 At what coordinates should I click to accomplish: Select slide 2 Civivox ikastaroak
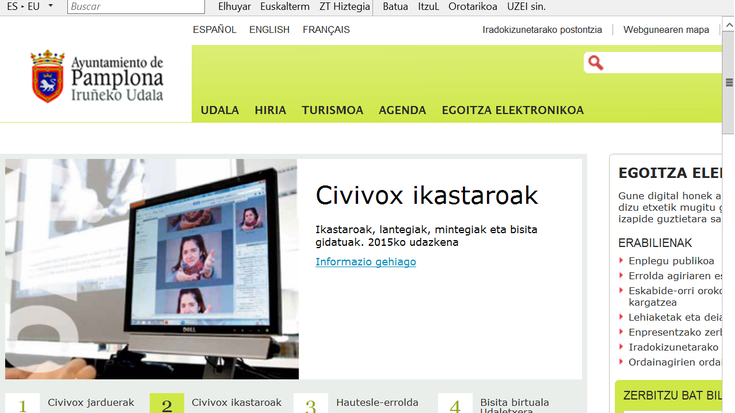click(x=216, y=404)
